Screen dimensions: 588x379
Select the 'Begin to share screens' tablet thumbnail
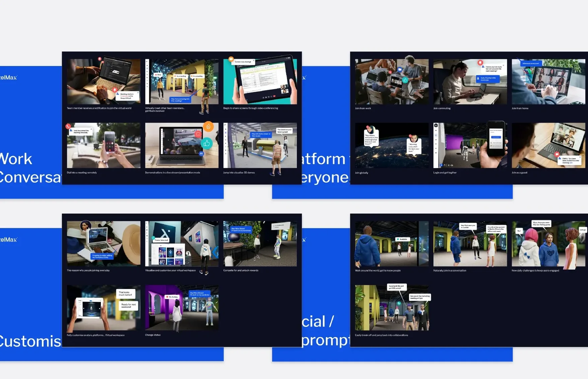pyautogui.click(x=260, y=82)
